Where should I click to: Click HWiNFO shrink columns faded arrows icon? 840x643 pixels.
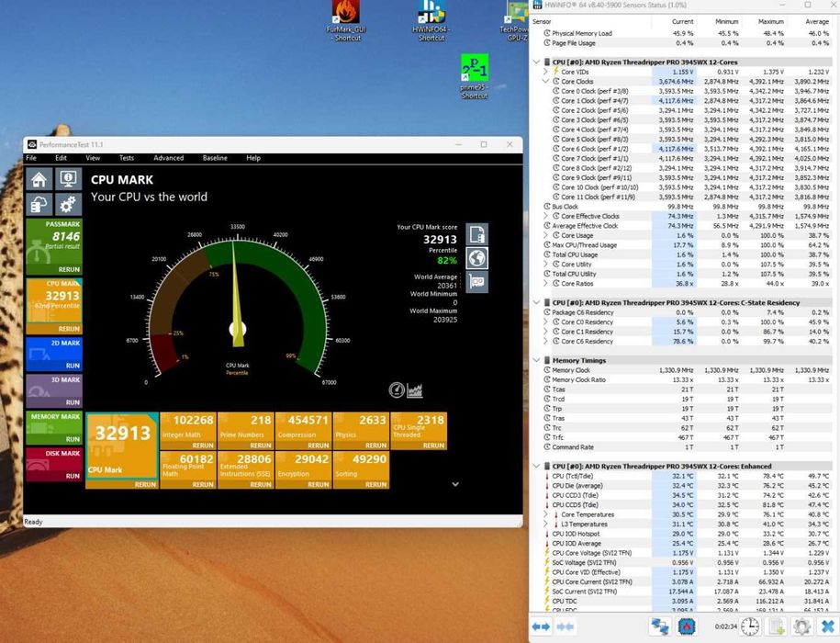tap(566, 626)
